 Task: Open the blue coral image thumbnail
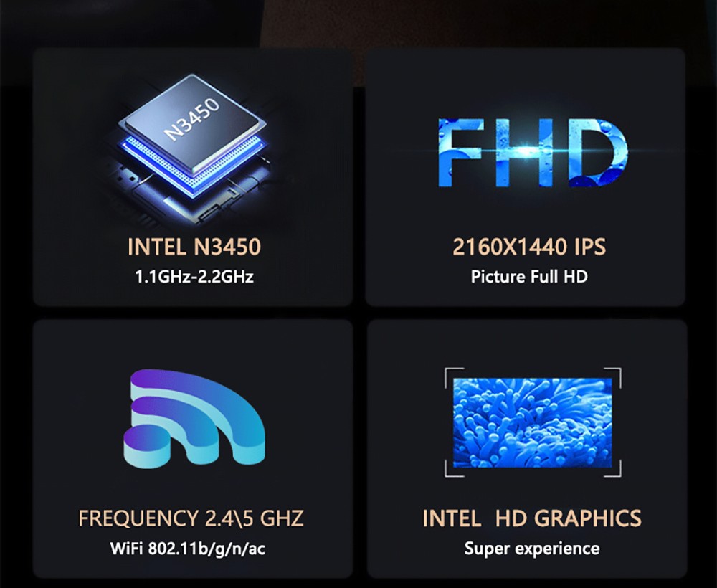pyautogui.click(x=532, y=423)
